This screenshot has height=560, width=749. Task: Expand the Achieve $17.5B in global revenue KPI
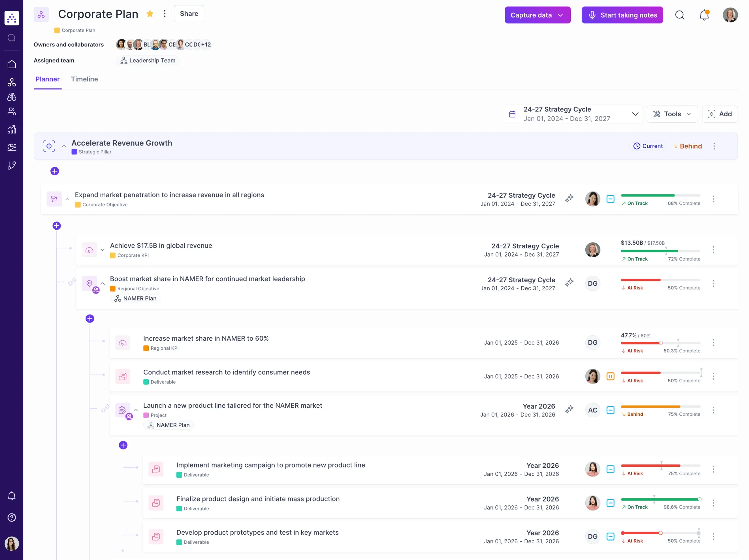pos(103,250)
